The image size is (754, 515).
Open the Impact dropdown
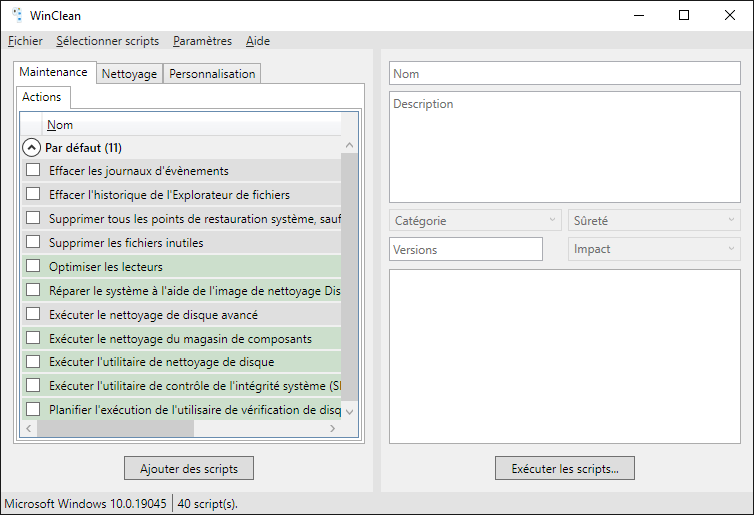[x=654, y=249]
